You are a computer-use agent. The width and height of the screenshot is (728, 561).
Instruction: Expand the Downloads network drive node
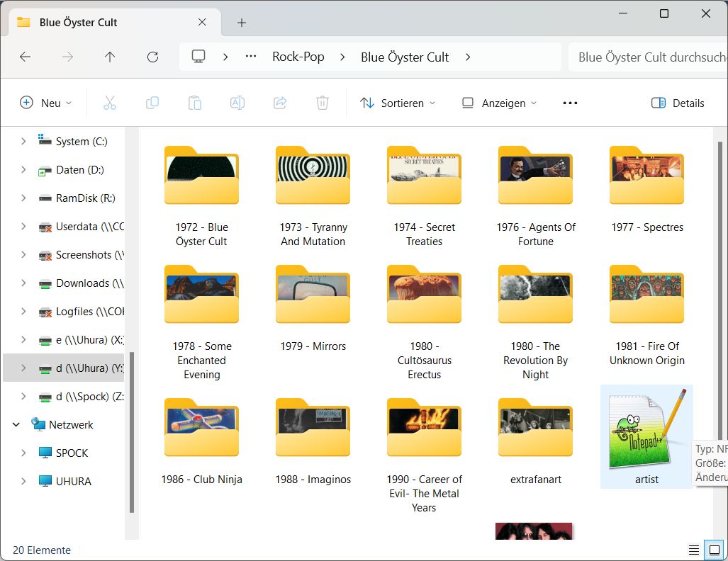pyautogui.click(x=23, y=283)
